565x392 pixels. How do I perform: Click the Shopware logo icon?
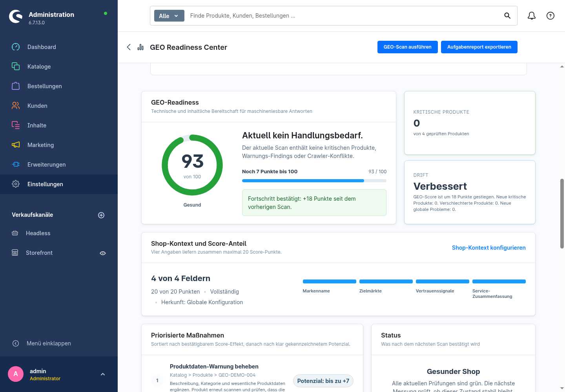pyautogui.click(x=16, y=16)
